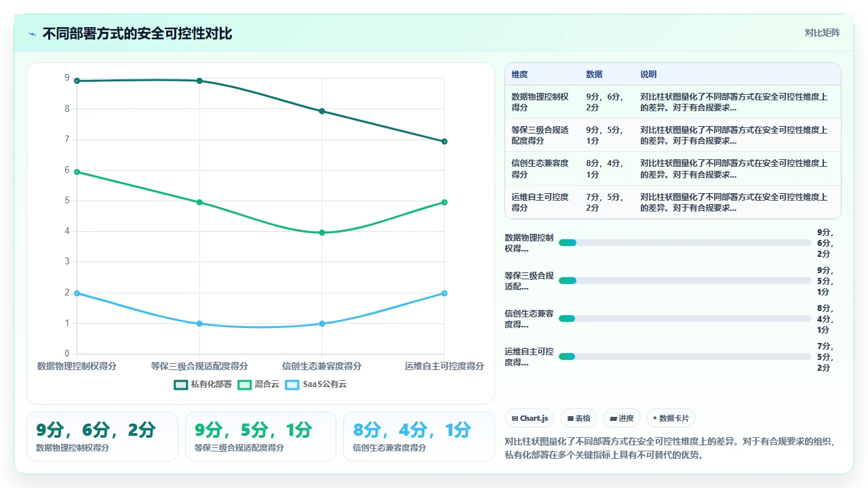The height and width of the screenshot is (488, 868).
Task: Select the 运维自主可控度得分 table row name
Action: tap(540, 203)
